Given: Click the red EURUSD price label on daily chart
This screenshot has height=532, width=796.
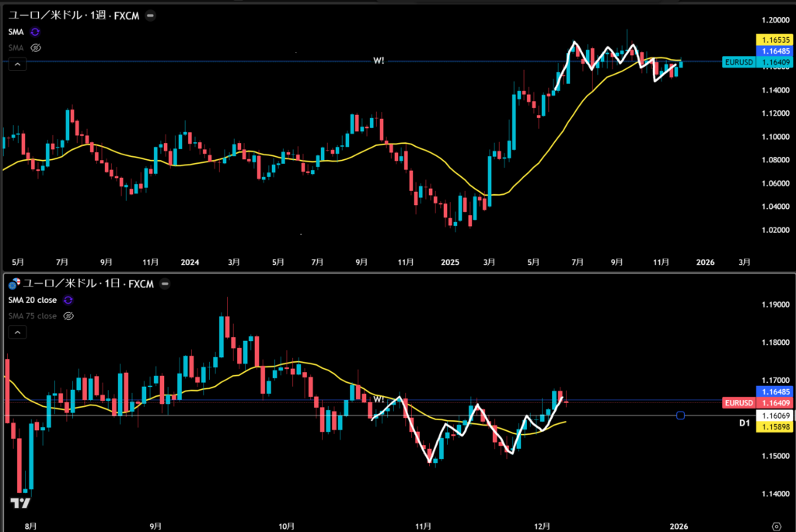Looking at the screenshot, I should coord(737,403).
